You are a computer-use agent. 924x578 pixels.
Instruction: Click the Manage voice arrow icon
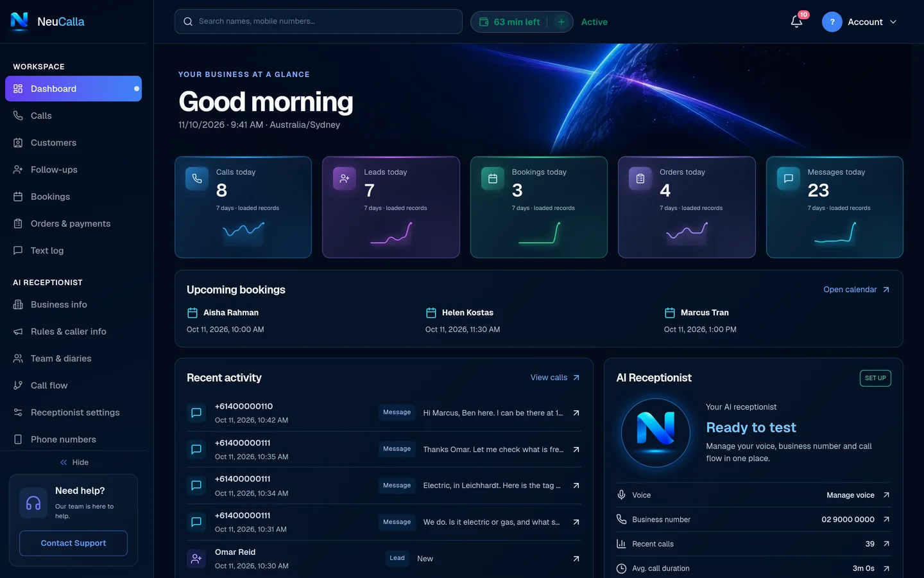(x=886, y=495)
